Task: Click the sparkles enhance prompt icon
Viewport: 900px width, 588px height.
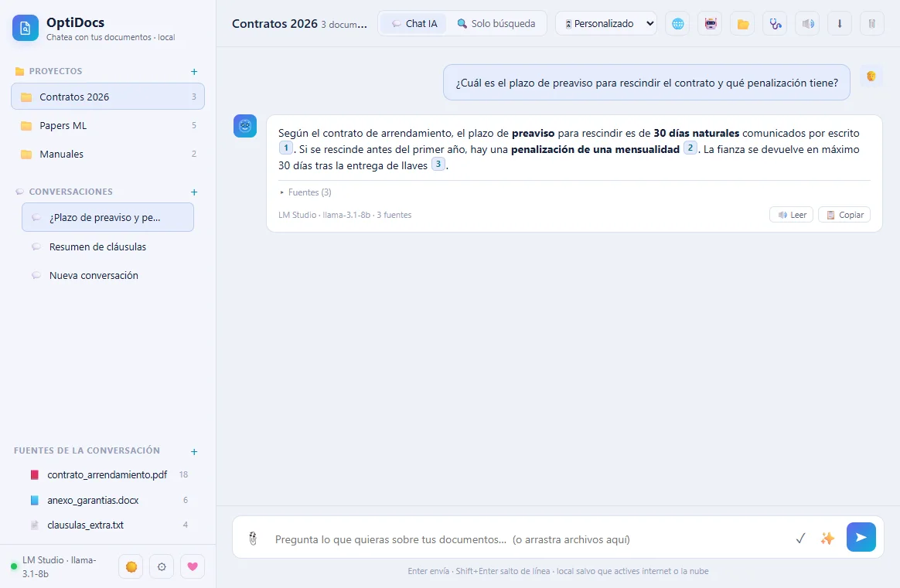Action: 827,538
